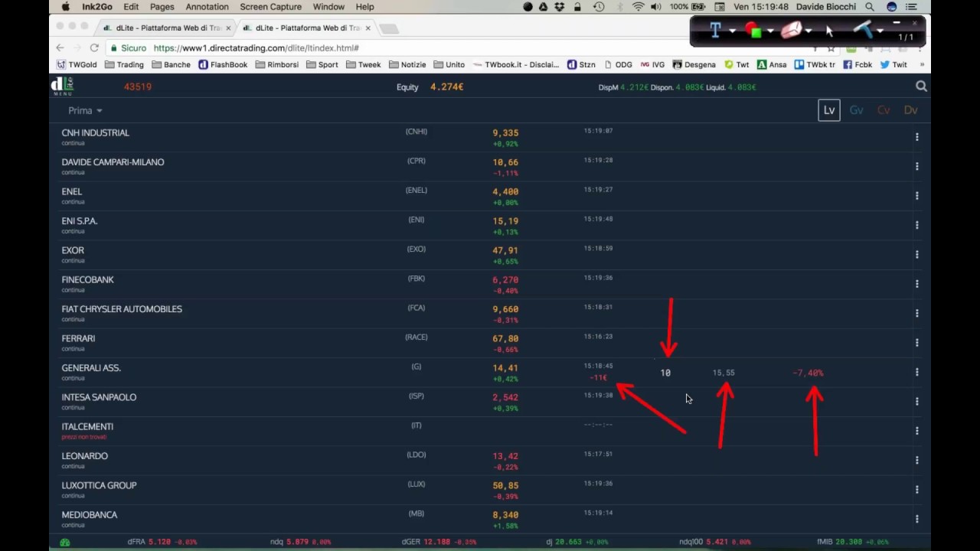Open the Twit bookmark
The image size is (980, 551).
[893, 65]
